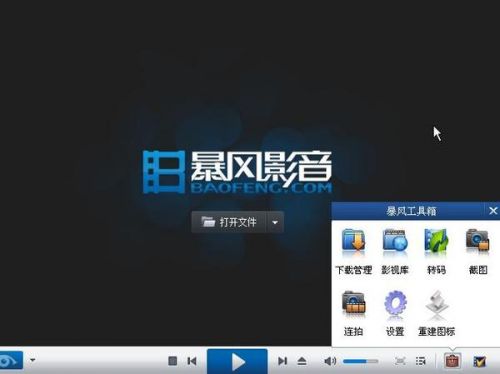The height and width of the screenshot is (374, 500).
Task: Toggle fullscreen mode icon
Action: [400, 361]
